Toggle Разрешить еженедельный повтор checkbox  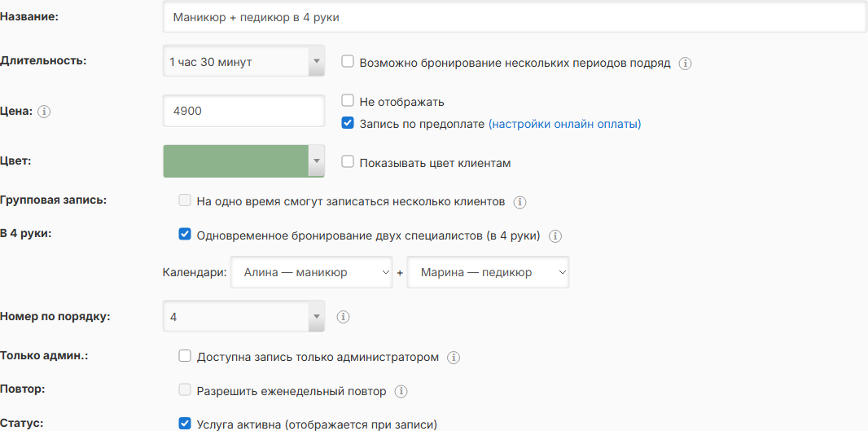click(x=184, y=390)
